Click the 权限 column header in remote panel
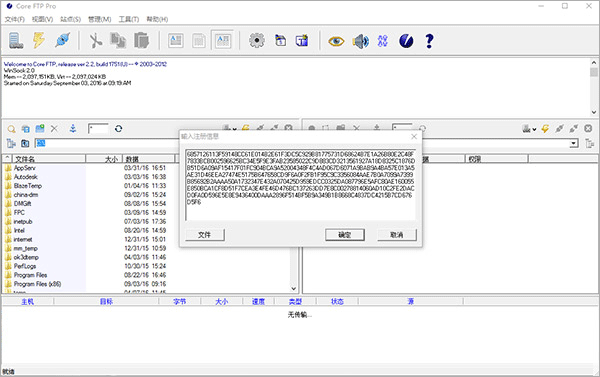The image size is (600, 377). [x=497, y=159]
